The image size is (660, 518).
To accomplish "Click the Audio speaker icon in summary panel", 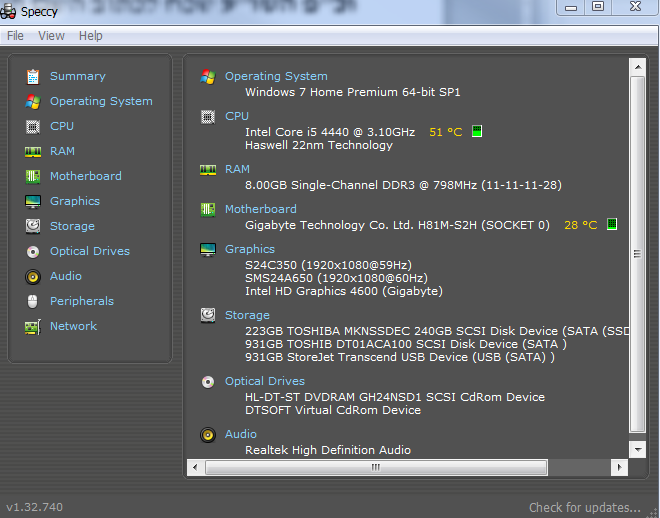I will click(x=208, y=435).
